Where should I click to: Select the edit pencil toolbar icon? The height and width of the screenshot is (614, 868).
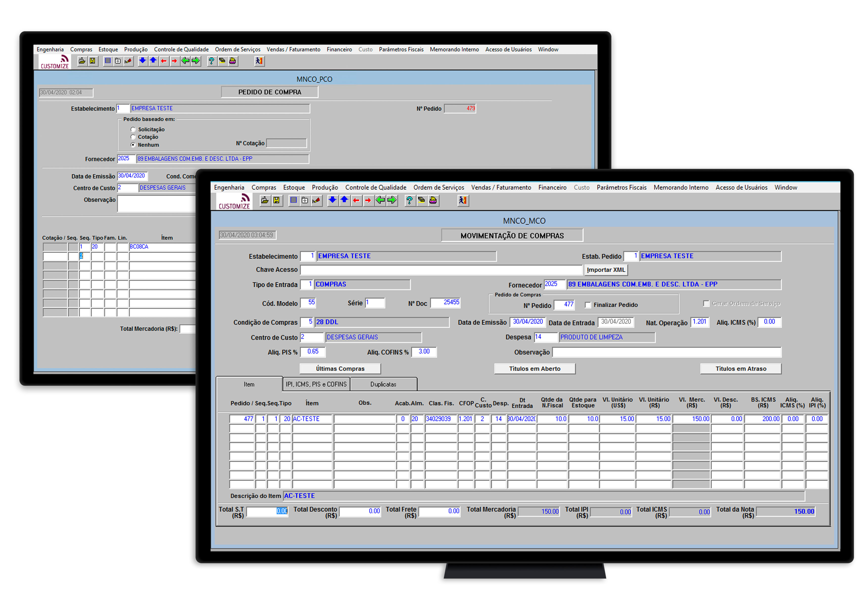tap(317, 201)
